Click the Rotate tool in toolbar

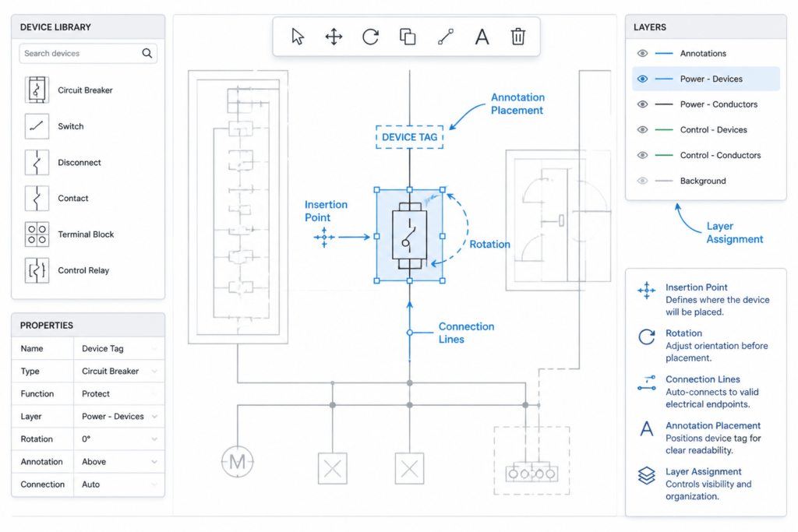370,37
